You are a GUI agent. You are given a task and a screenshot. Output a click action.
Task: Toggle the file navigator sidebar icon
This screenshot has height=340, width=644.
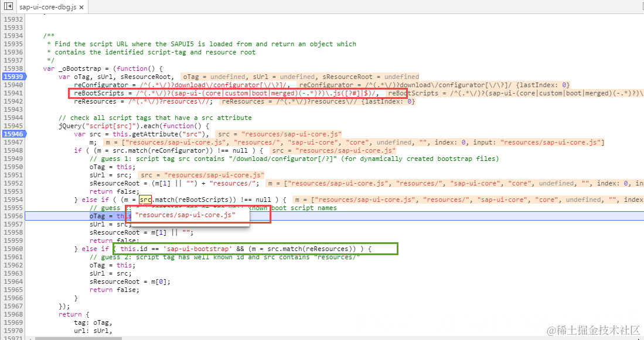(8, 6)
